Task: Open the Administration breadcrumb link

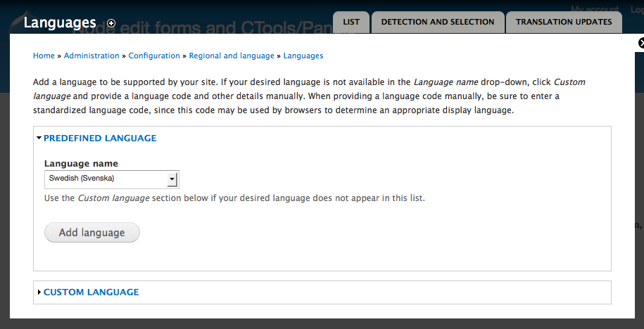Action: tap(91, 56)
